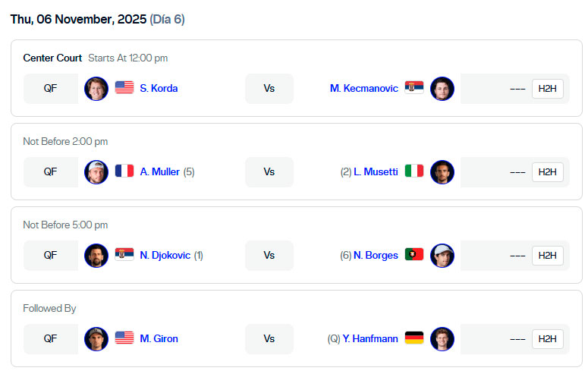This screenshot has width=588, height=374.
Task: Click S. Korda's player avatar photo
Action: [96, 89]
